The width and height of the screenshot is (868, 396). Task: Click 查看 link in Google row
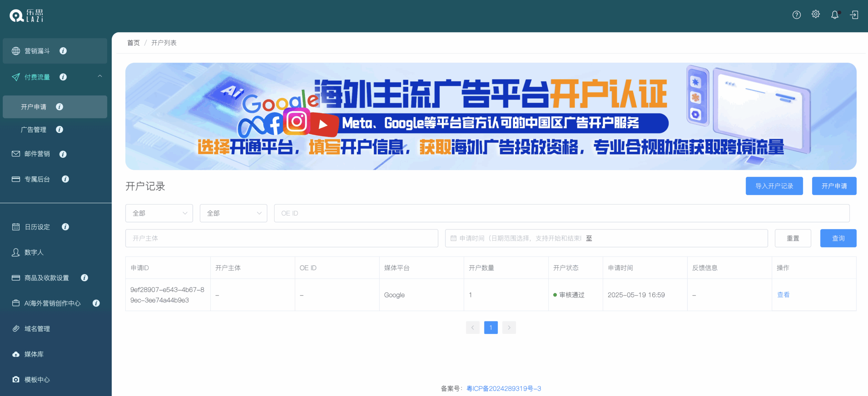[x=783, y=295]
